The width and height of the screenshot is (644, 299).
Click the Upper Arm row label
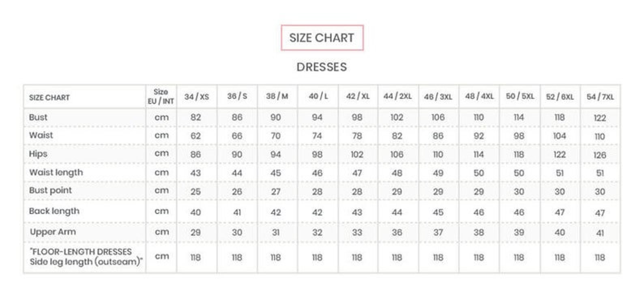coord(53,232)
